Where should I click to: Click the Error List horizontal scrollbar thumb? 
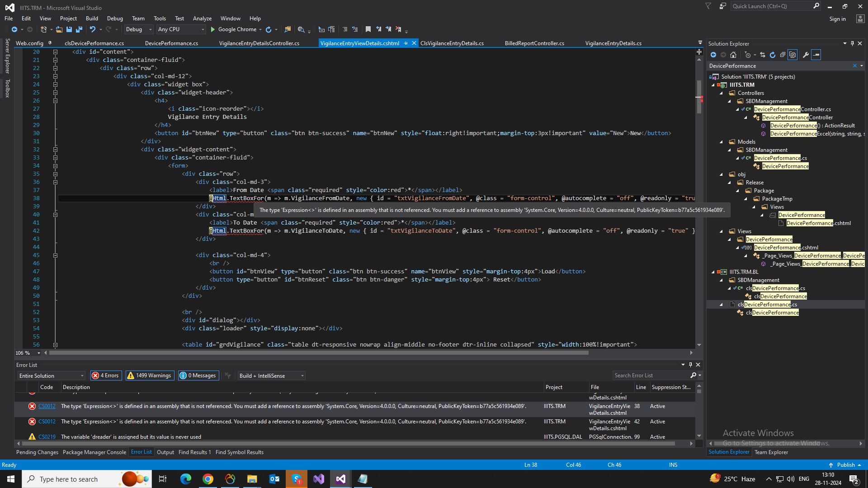(x=348, y=444)
